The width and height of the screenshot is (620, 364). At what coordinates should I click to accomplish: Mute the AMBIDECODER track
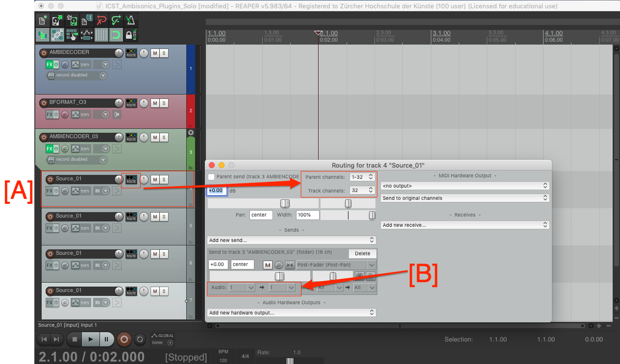pos(155,53)
